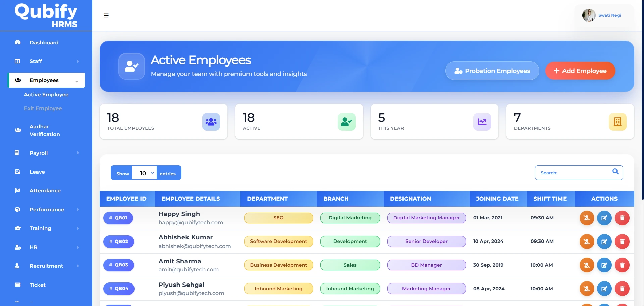Click the hamburger menu toggle icon
The width and height of the screenshot is (644, 306).
coord(106,15)
